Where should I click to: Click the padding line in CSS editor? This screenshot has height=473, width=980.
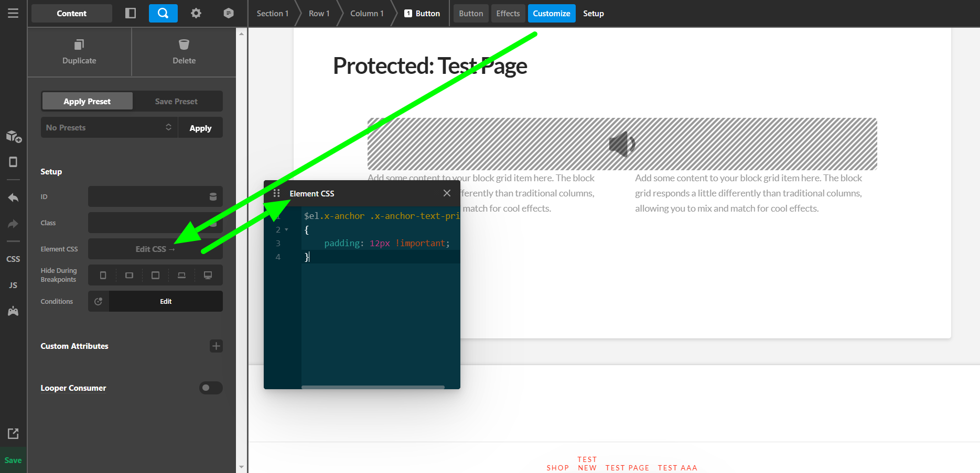tap(387, 243)
